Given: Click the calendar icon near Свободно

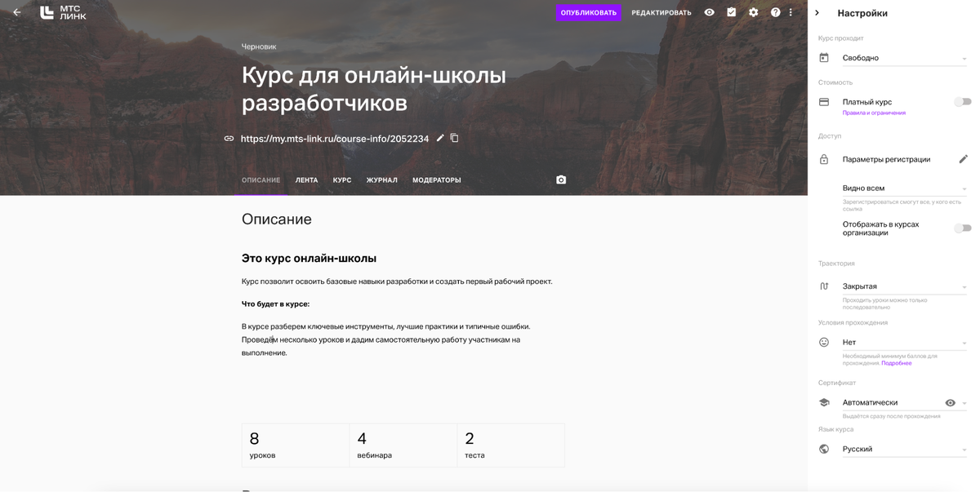Looking at the screenshot, I should coord(824,58).
